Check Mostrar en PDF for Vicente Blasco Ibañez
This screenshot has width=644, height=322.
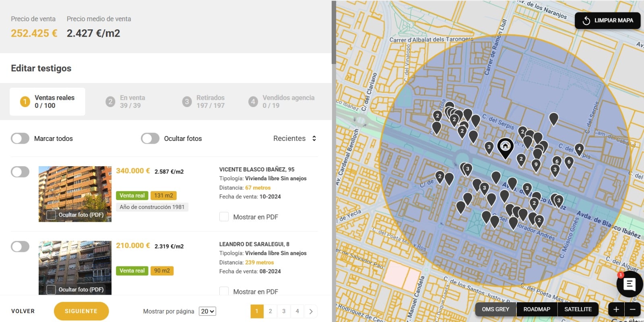(x=224, y=217)
